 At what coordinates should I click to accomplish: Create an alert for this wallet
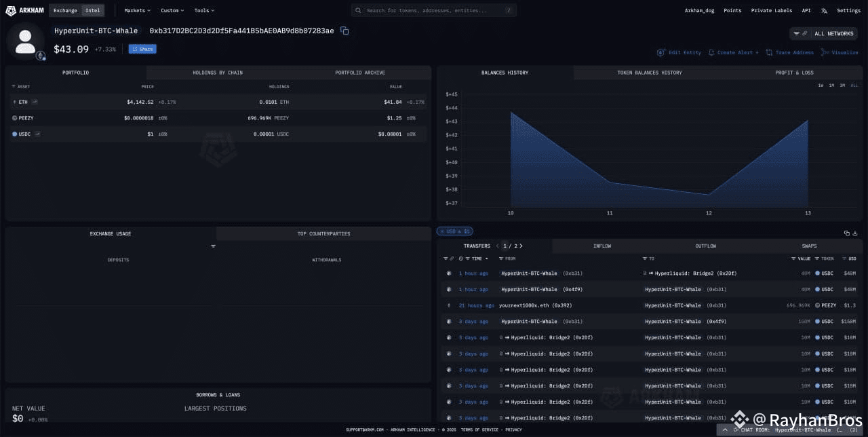click(x=732, y=52)
